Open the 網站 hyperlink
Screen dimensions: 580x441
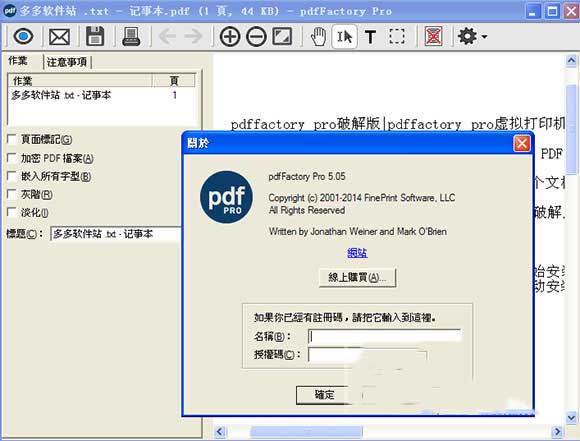coord(357,253)
